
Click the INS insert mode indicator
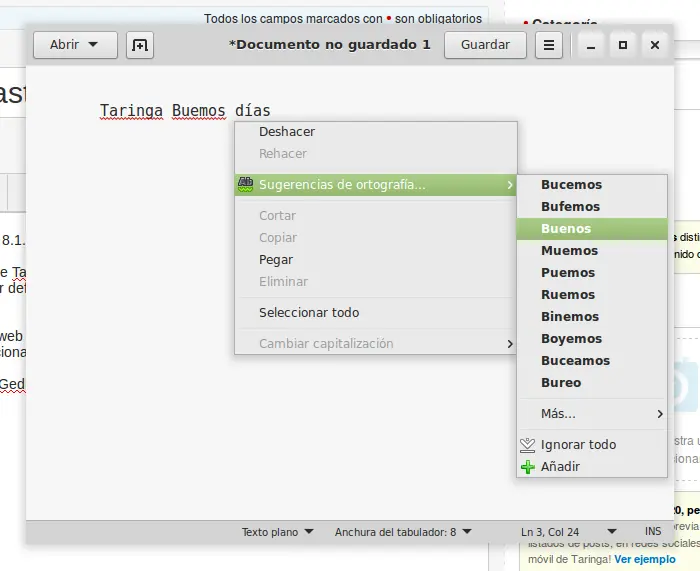point(653,532)
